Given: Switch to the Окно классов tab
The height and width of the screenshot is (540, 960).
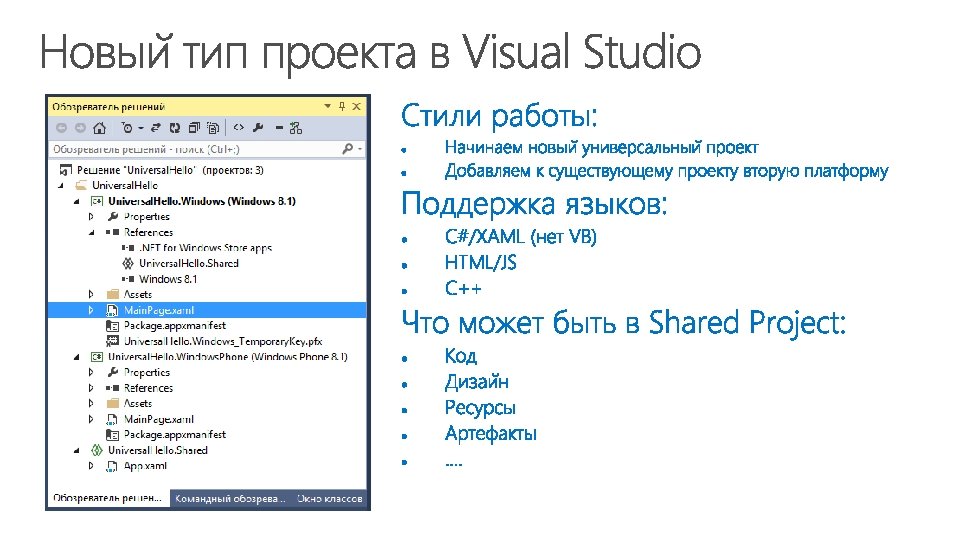Looking at the screenshot, I should click(x=329, y=499).
